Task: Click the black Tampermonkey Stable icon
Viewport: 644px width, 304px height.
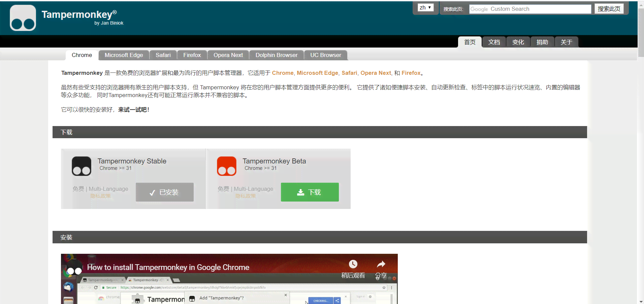Action: (x=82, y=166)
